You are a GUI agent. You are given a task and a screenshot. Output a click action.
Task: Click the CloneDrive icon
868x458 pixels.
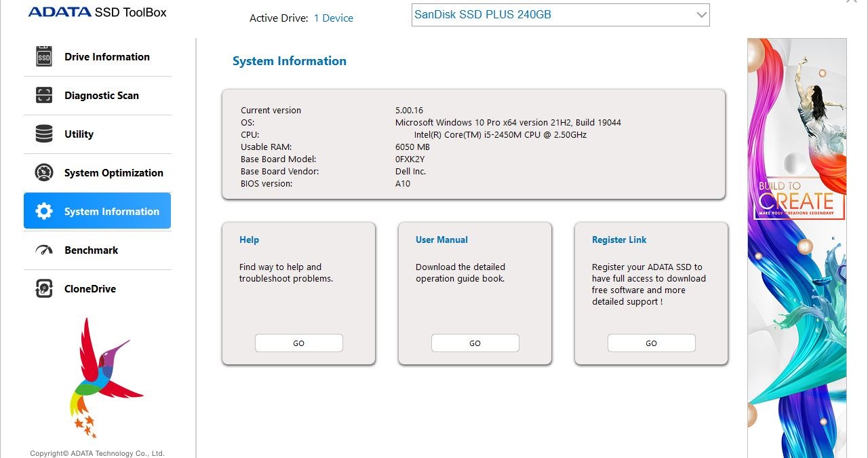[44, 289]
